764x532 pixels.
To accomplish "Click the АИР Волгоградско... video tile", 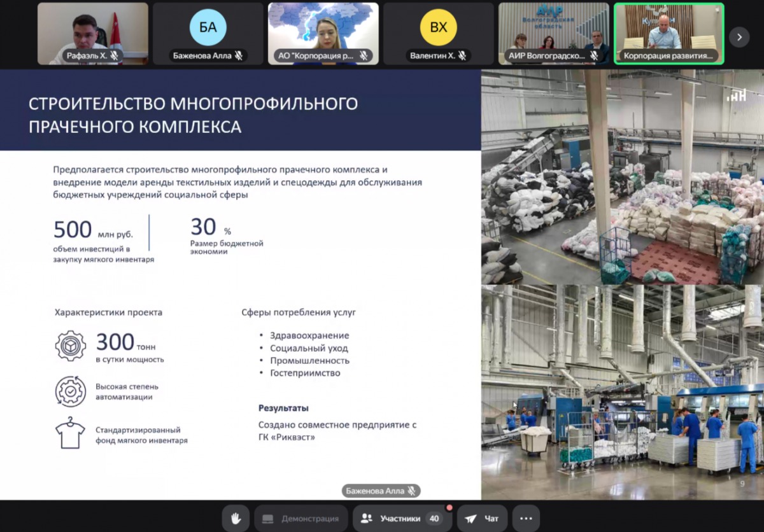I will coord(553,33).
